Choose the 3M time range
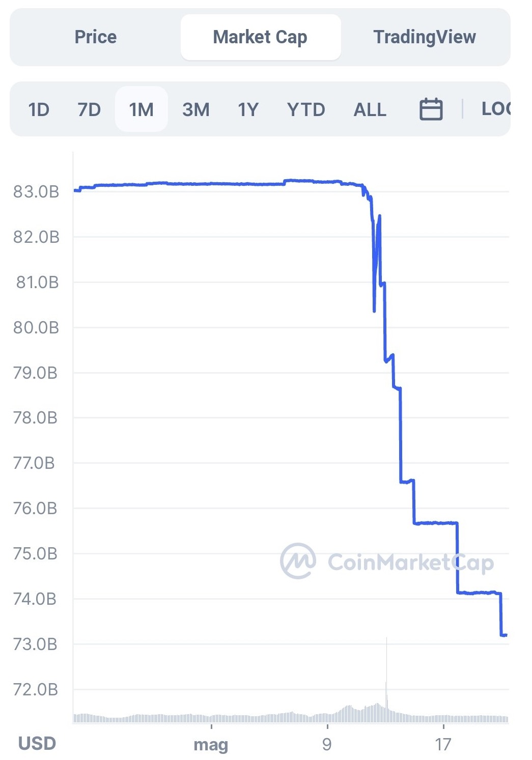This screenshot has width=532, height=760. (196, 109)
